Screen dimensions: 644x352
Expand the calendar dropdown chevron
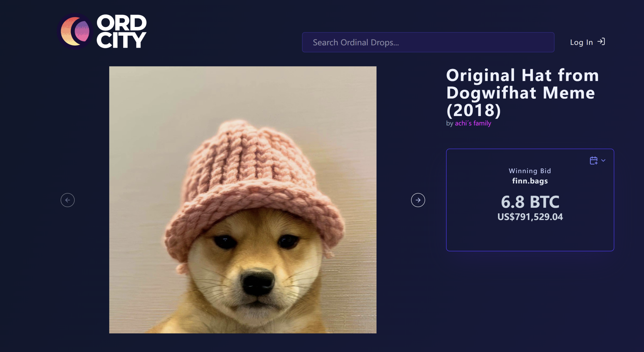point(603,160)
